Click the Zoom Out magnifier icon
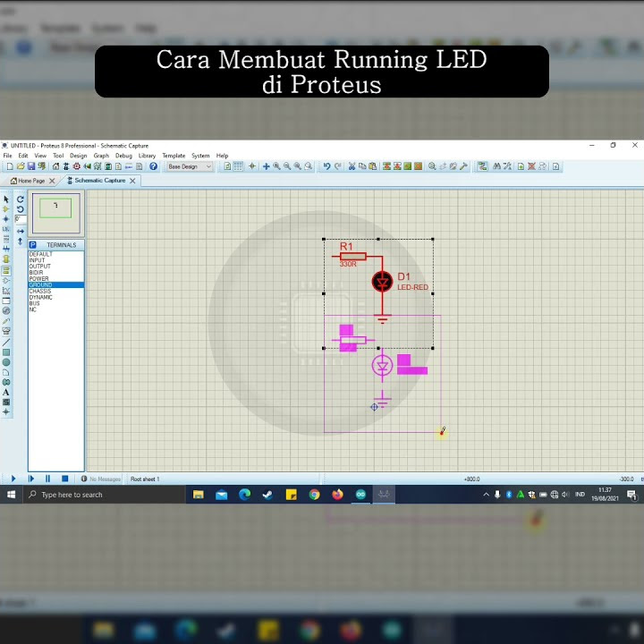644x644 pixels. 287,166
